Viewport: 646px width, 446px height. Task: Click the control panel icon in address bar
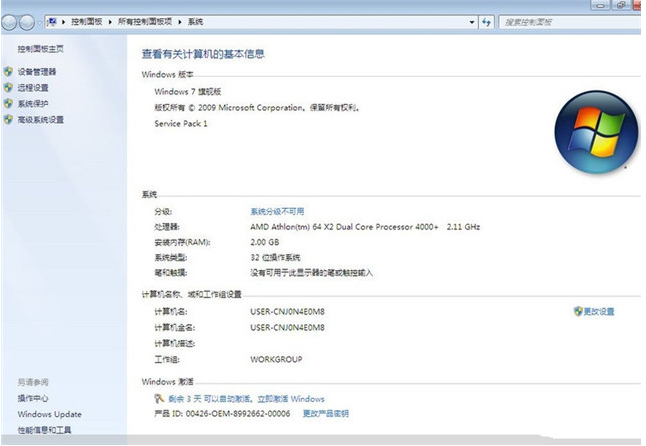[52, 22]
